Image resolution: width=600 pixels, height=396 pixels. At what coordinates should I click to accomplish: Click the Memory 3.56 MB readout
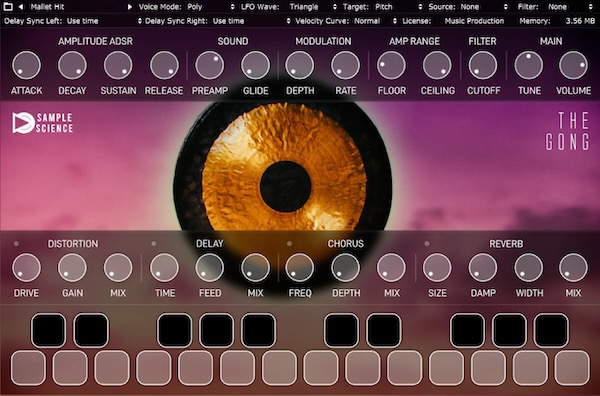click(580, 21)
